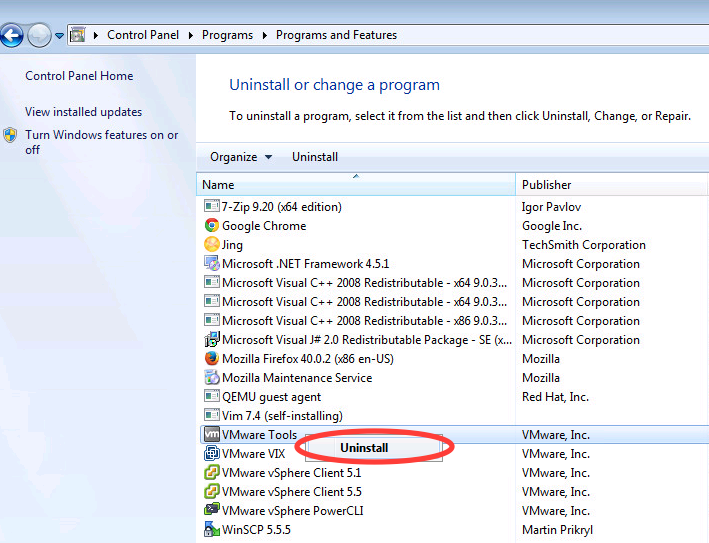Screen dimensions: 709x543
Task: Click the VMware VIX icon
Action: coord(211,454)
